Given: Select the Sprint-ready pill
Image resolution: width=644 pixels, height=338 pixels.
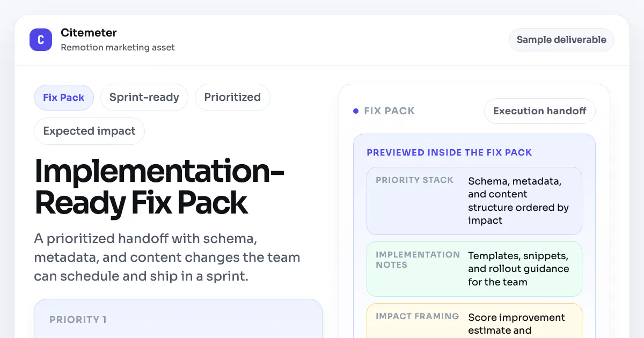Looking at the screenshot, I should (x=144, y=98).
